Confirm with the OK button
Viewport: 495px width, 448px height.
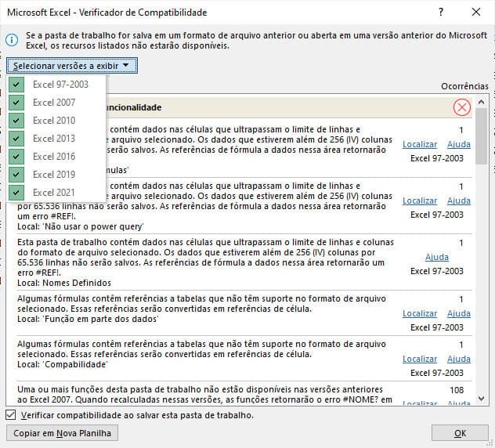[x=460, y=433]
